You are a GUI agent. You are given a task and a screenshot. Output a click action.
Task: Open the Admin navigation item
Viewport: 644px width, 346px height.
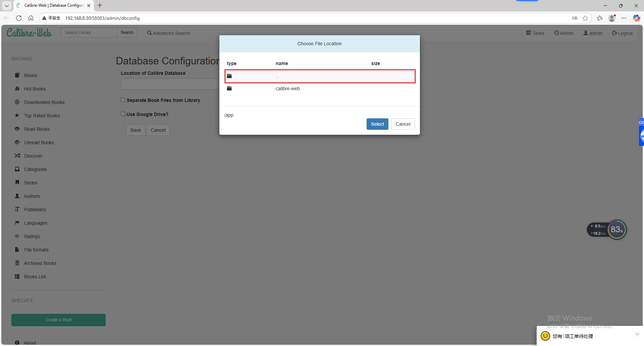tap(563, 33)
